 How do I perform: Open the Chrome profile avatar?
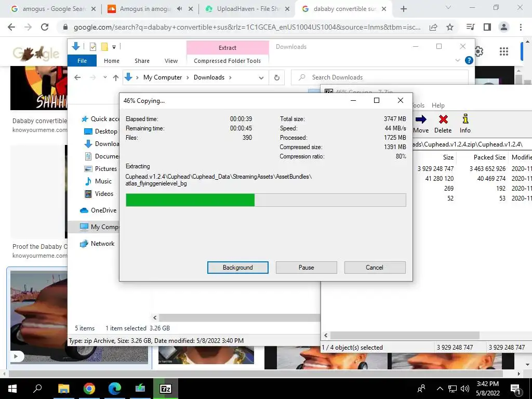(x=504, y=27)
